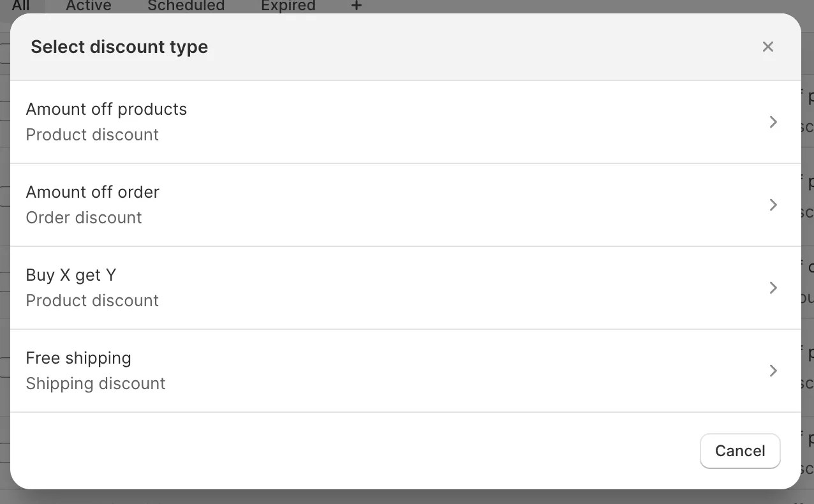Click Product discount subtitle under Buy X get Y
This screenshot has height=504, width=814.
[92, 300]
